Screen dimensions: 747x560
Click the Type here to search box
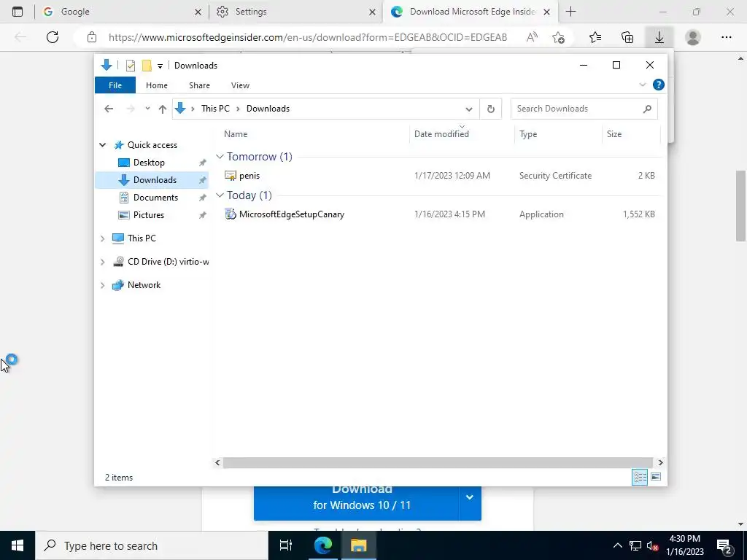(152, 545)
